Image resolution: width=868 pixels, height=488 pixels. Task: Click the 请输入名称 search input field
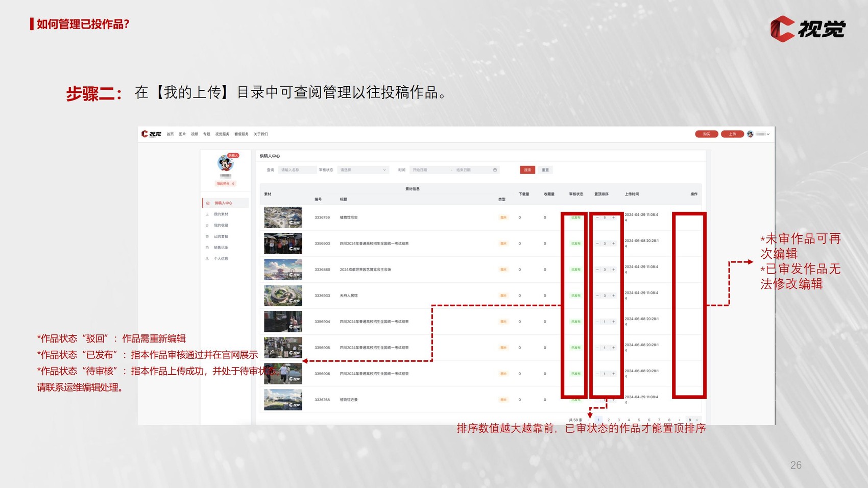tap(297, 170)
